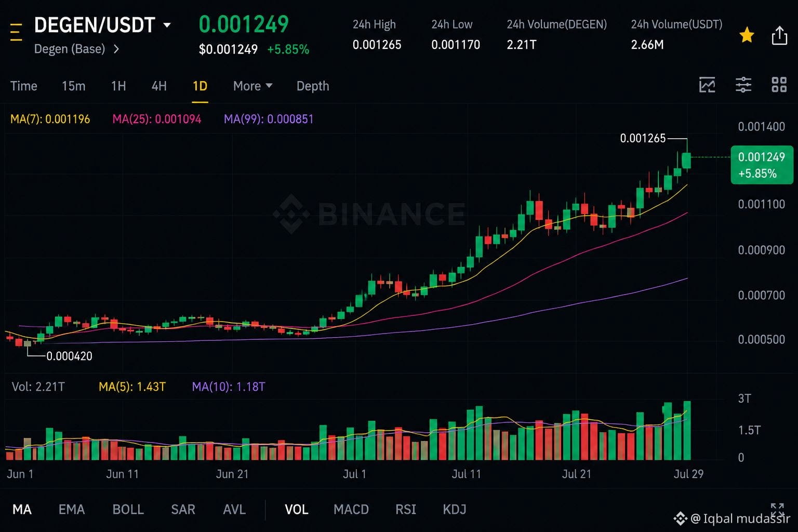Screen dimensions: 798x532
Task: Click the MA(10): 1.18T volume label
Action: pos(229,387)
